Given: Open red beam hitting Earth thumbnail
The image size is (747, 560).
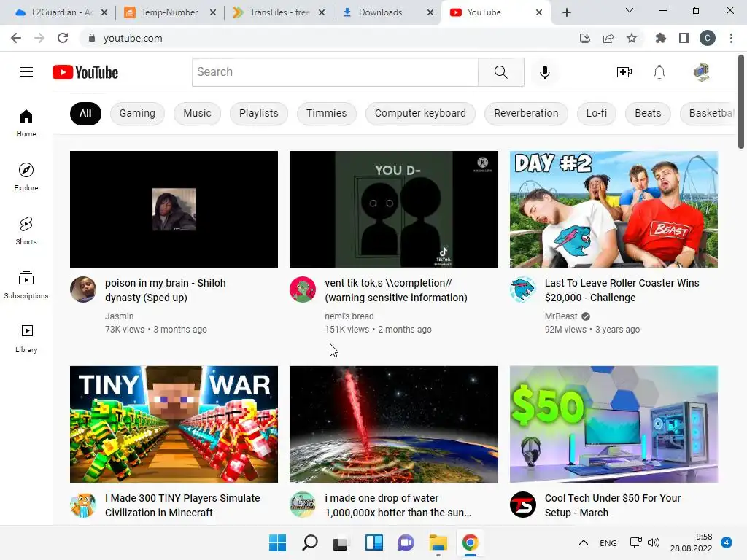Looking at the screenshot, I should click(393, 424).
